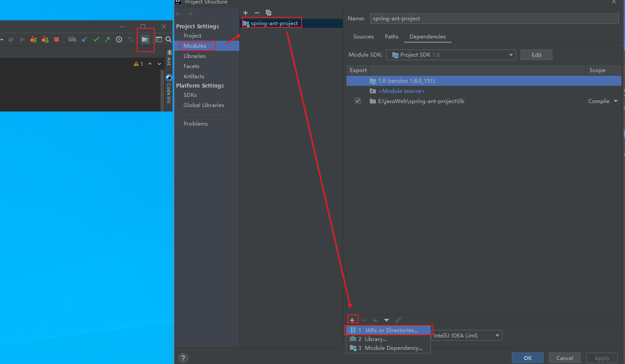Click the module Name input field

494,19
